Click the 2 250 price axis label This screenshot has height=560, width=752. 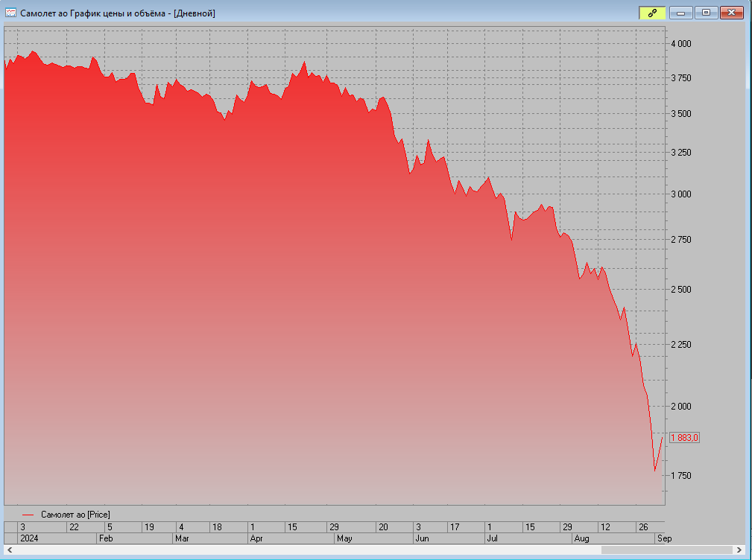click(681, 345)
